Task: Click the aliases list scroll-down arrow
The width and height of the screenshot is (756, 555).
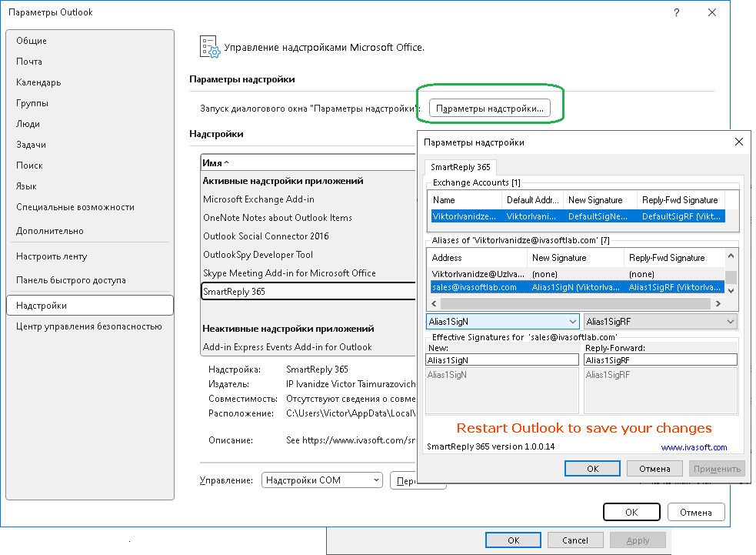Action: point(731,291)
